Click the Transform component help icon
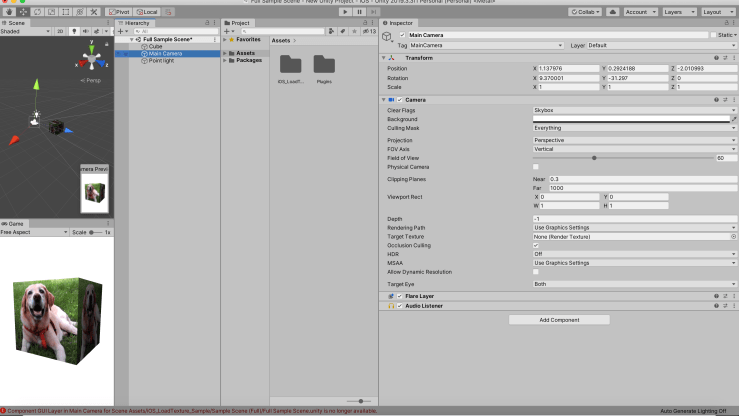 point(718,57)
